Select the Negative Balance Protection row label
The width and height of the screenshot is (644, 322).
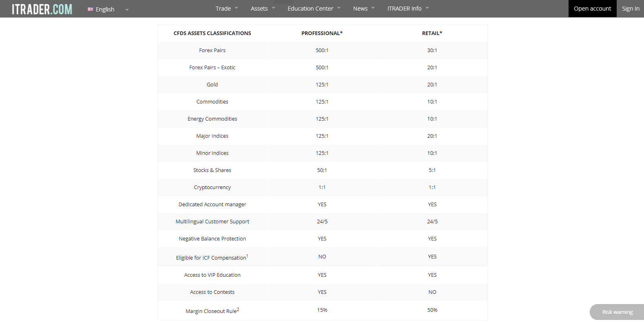click(x=212, y=239)
